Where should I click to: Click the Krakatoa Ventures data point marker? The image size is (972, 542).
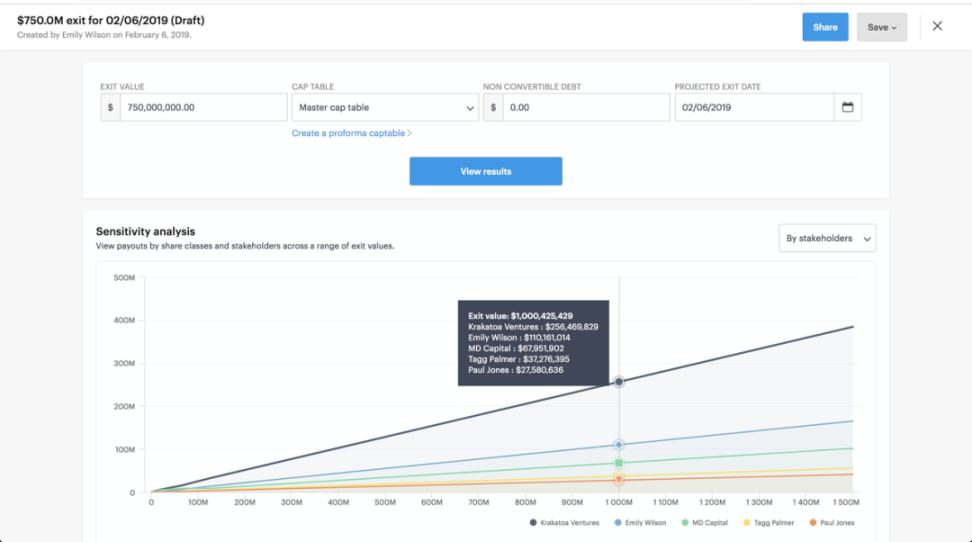619,382
